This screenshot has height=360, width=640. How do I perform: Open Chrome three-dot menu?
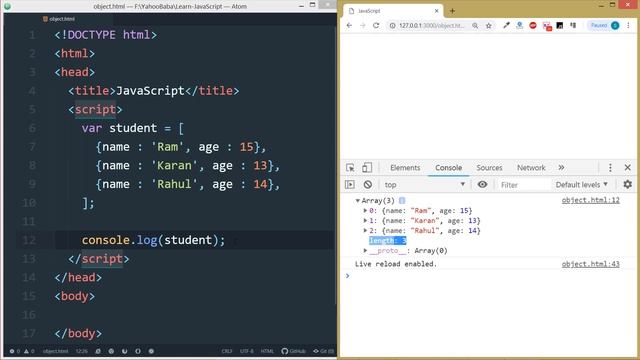point(628,25)
